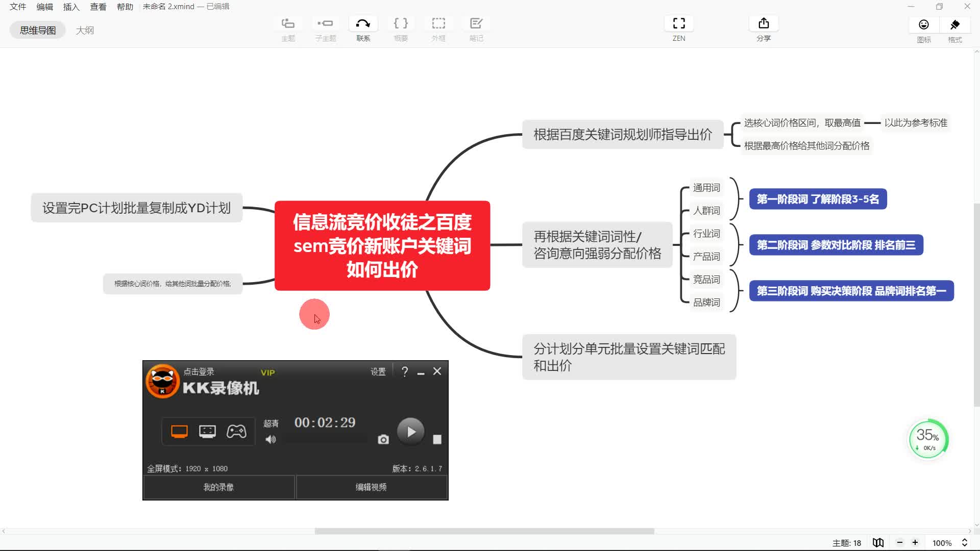980x551 pixels.
Task: Open the 文件 menu
Action: click(18, 7)
